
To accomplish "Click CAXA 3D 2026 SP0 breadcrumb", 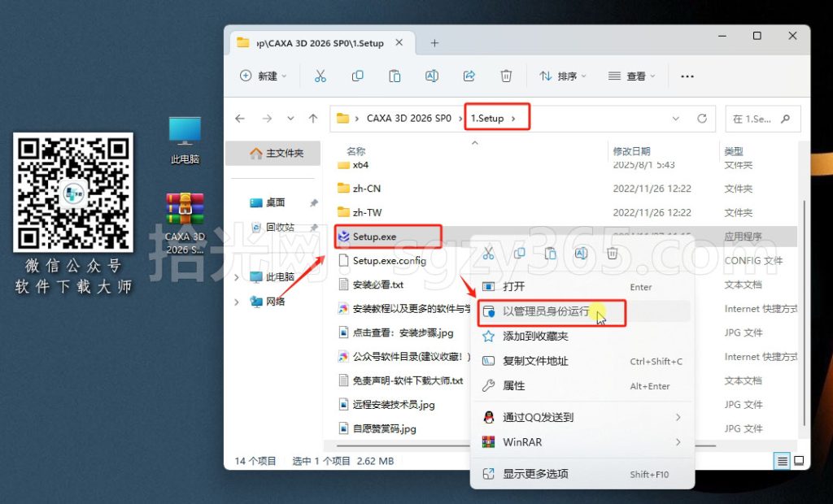I will point(408,119).
